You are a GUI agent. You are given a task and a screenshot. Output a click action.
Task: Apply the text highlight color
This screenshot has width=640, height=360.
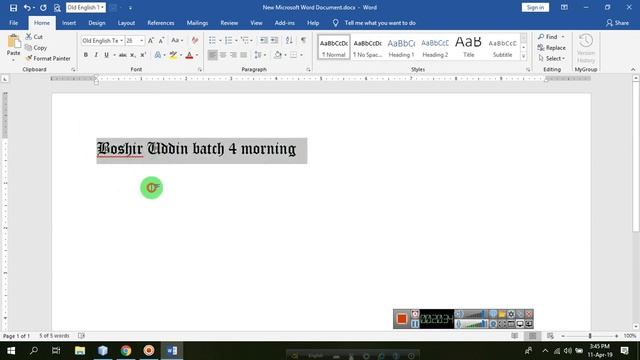point(173,55)
